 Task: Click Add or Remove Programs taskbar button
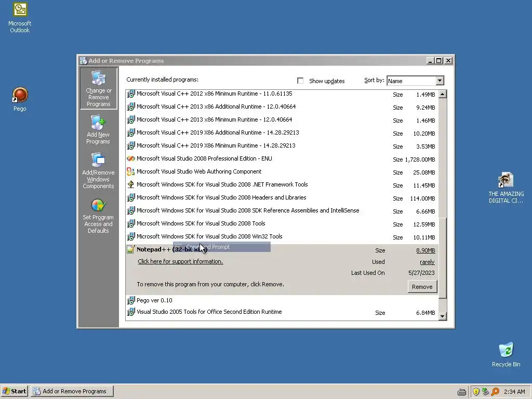coord(72,391)
